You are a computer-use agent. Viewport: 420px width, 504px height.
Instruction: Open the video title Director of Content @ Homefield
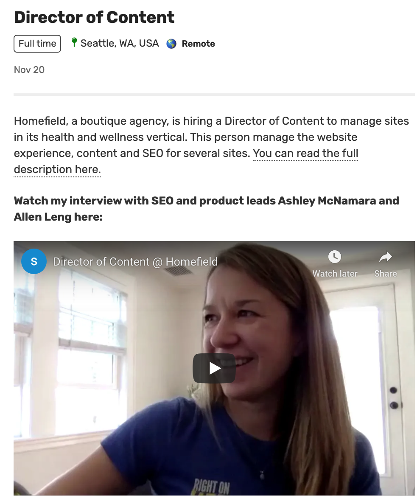coord(135,262)
